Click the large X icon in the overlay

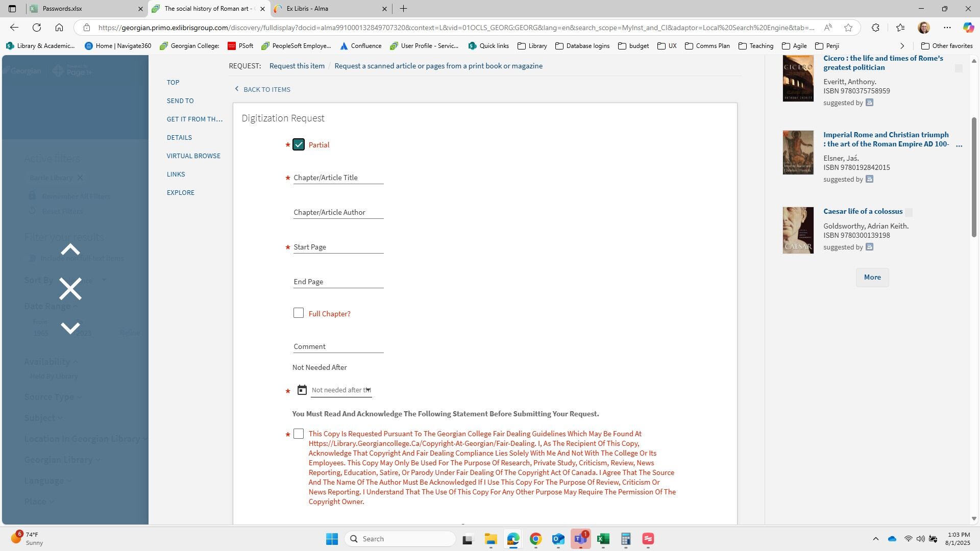click(70, 289)
